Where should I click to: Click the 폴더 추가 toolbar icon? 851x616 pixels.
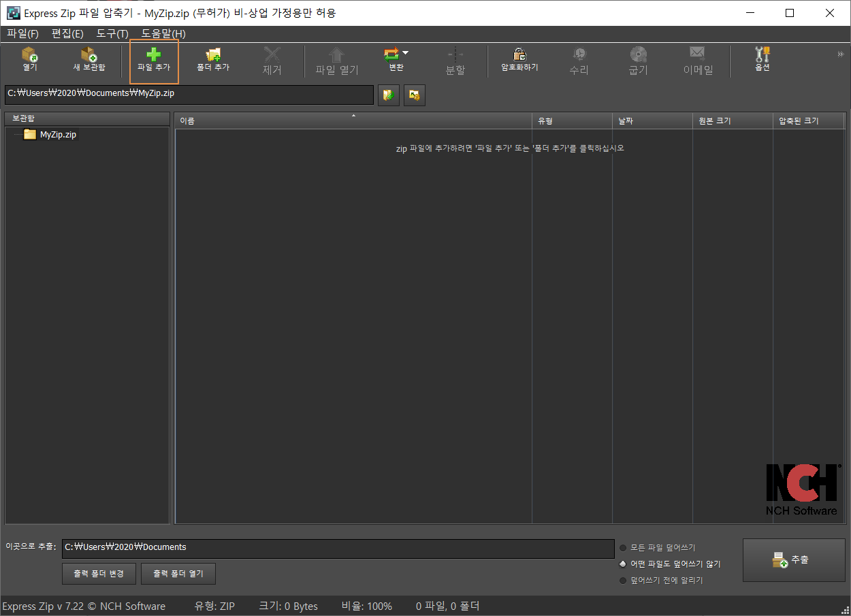click(x=213, y=55)
